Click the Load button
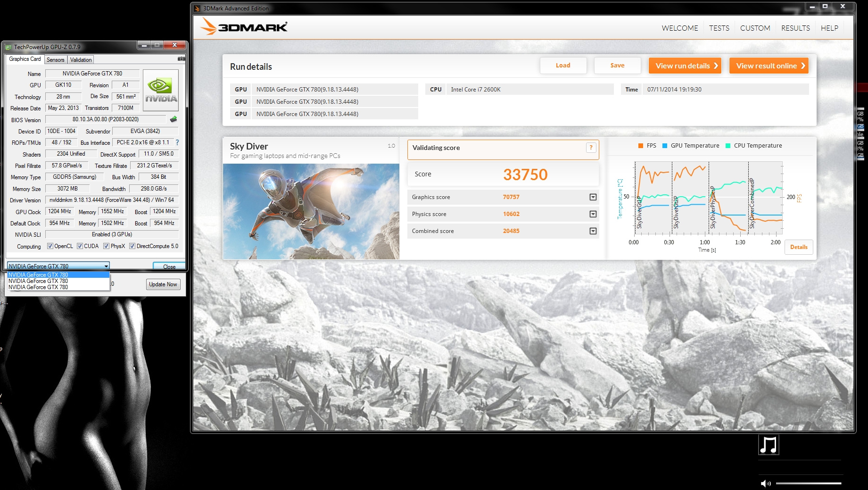The width and height of the screenshot is (868, 490). (x=563, y=66)
